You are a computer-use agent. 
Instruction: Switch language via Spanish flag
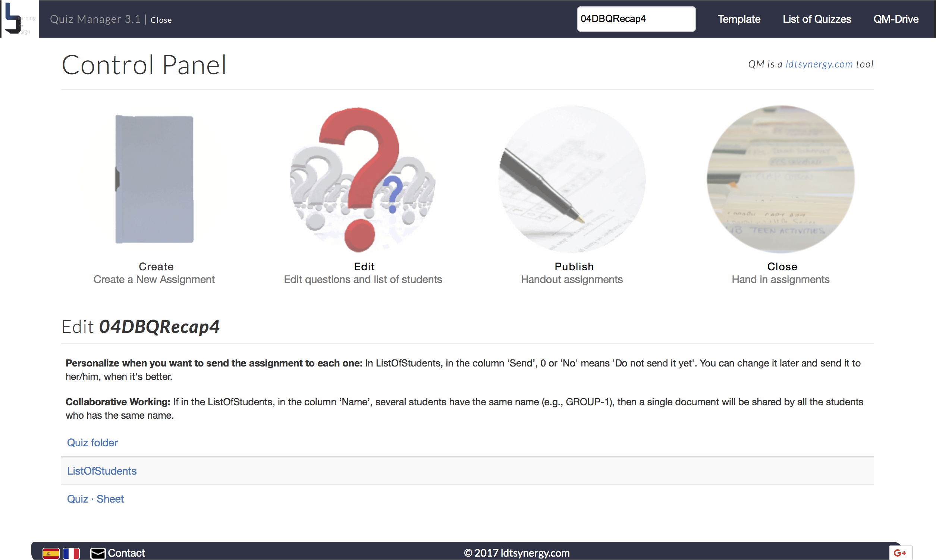[51, 553]
